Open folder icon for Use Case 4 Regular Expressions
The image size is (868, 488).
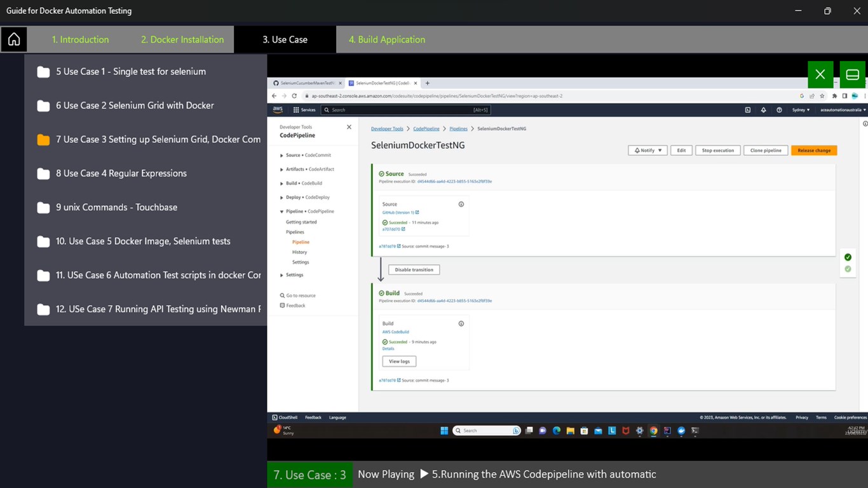click(43, 173)
